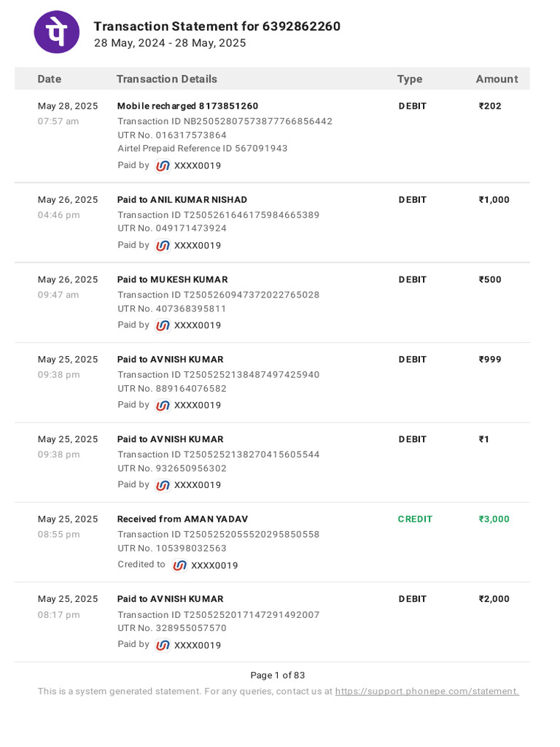The height and width of the screenshot is (747, 560).
Task: Click the Page 1 of 83 indicator
Action: [278, 676]
